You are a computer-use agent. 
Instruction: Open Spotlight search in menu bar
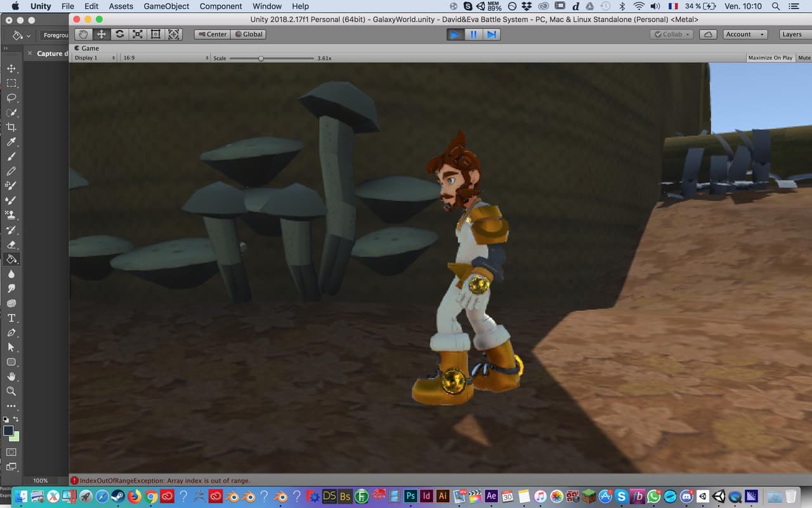click(776, 6)
